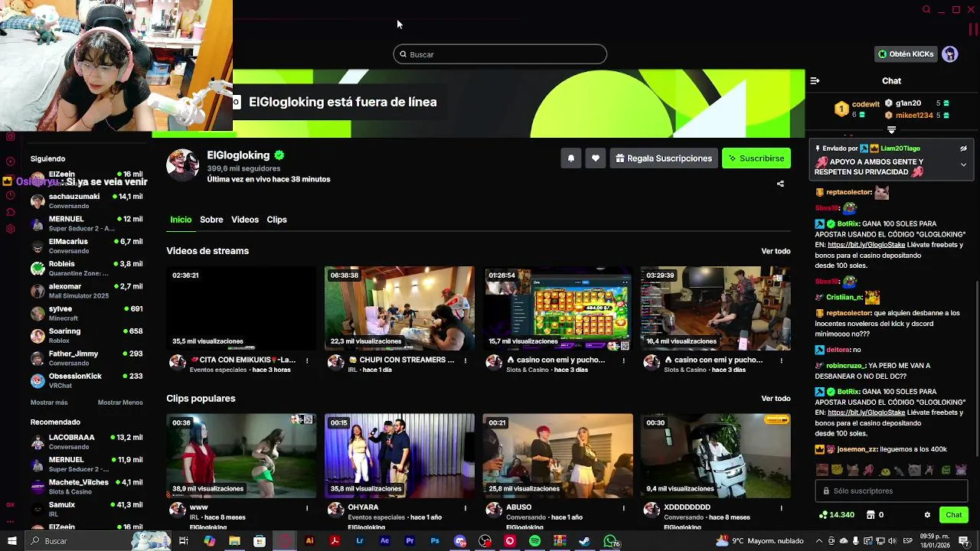Open Machete_Vilches in Recomendado list
This screenshot has width=980, height=551.
coord(87,487)
